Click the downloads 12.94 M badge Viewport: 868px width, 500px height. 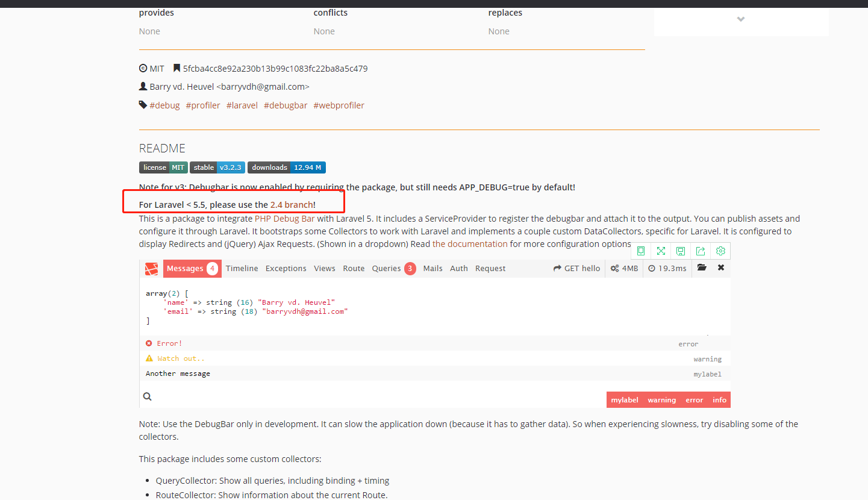(287, 167)
